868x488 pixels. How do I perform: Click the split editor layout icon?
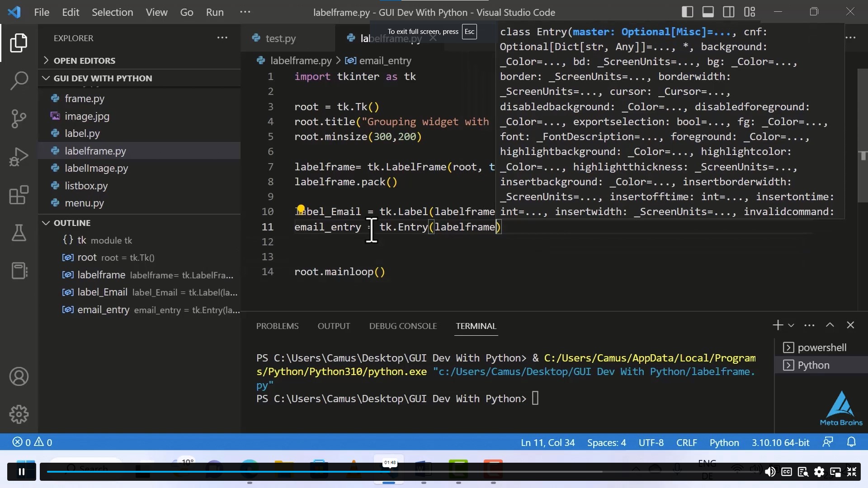click(728, 11)
